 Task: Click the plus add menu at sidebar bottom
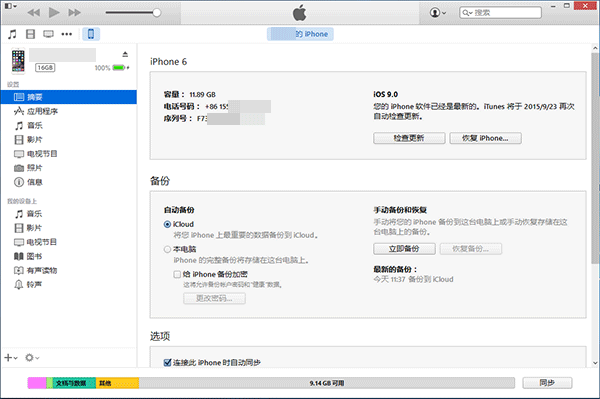11,358
